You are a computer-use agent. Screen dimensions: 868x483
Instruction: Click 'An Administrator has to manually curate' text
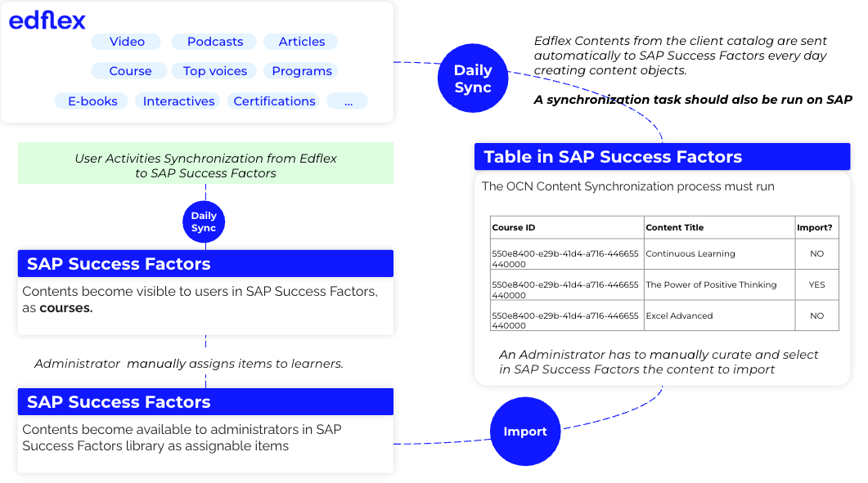click(x=659, y=362)
